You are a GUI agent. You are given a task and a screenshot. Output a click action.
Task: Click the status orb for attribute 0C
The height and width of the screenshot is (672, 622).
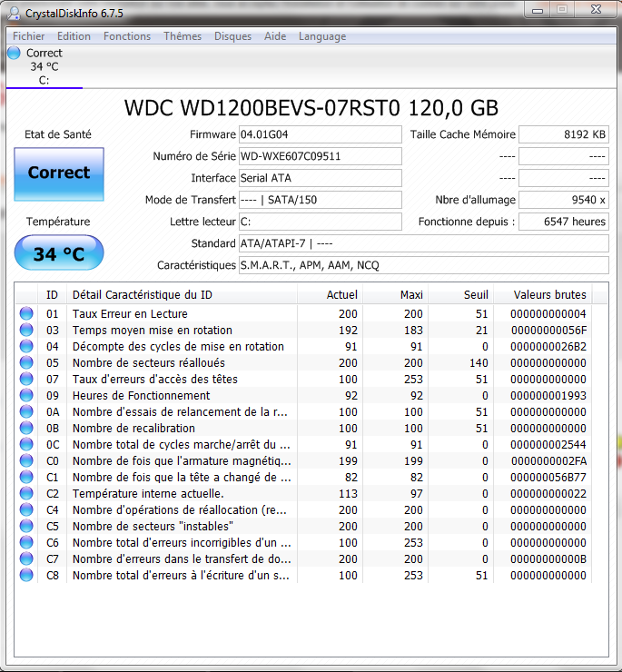(x=26, y=444)
